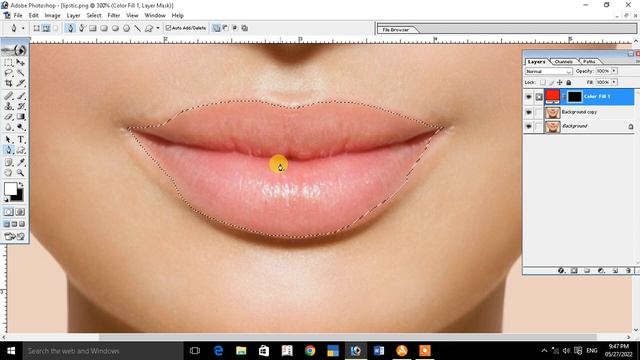Viewport: 640px width, 360px height.
Task: Select the Path Selection tool
Action: (x=9, y=140)
